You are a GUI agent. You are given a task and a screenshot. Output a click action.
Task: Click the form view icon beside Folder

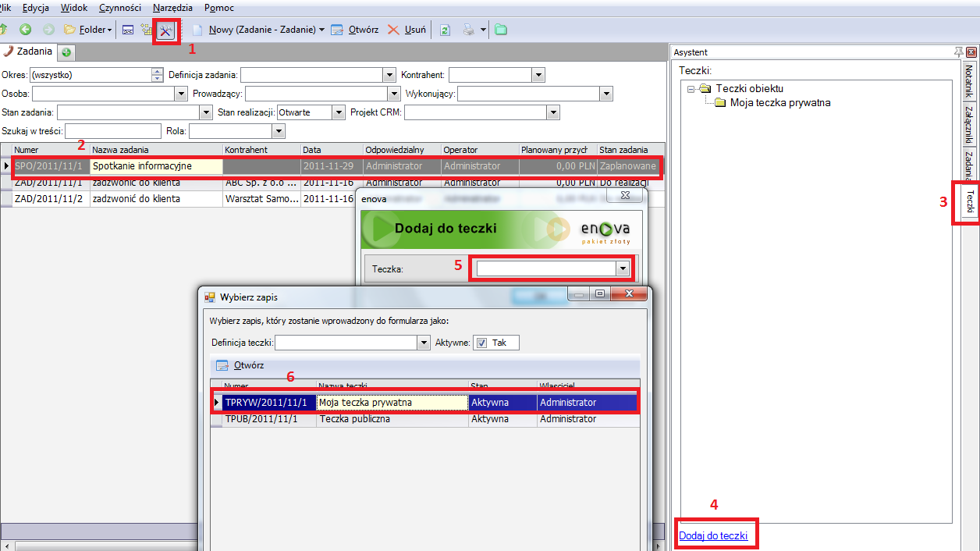128,30
